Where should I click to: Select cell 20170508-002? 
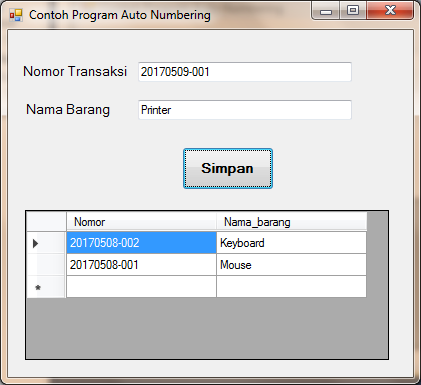141,243
